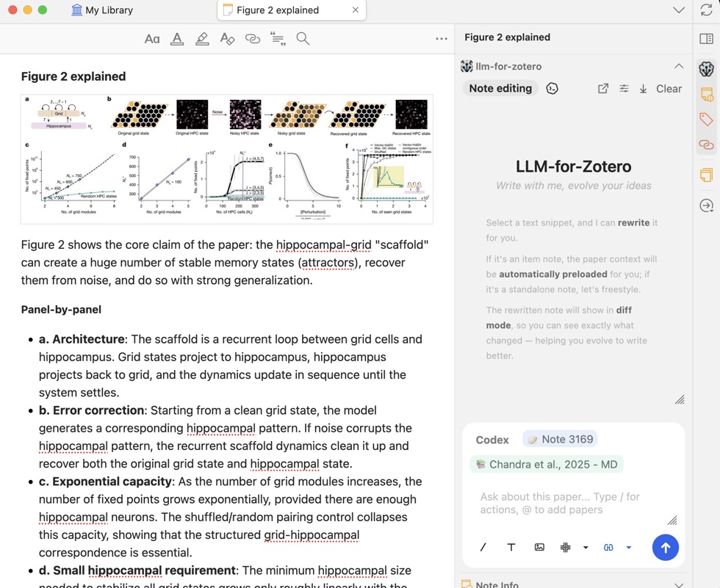720x588 pixels.
Task: Open the llm-for-zotero brain sidebar icon
Action: pos(706,69)
